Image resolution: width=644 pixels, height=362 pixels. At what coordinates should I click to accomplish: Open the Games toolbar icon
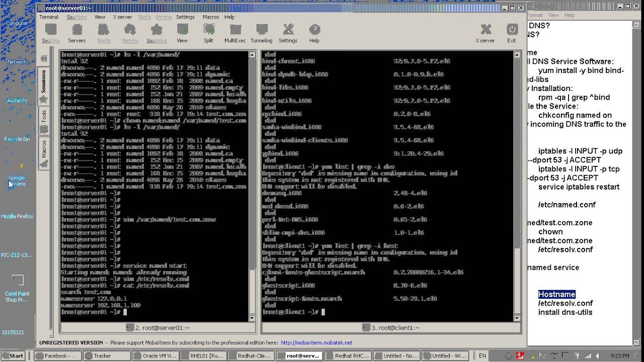pos(130,33)
